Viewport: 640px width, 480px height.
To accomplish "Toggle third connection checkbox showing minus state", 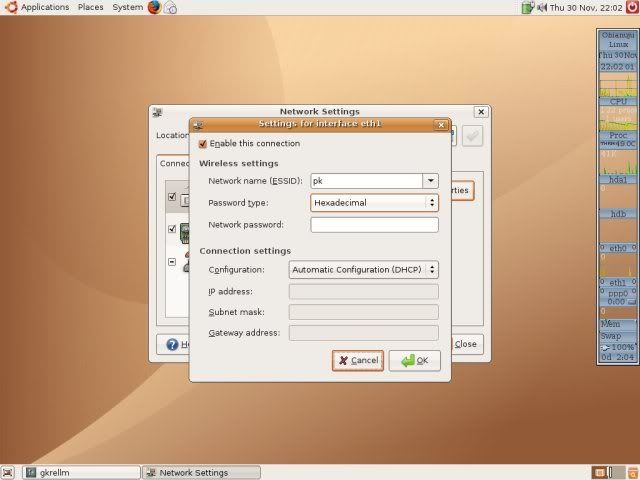I will pyautogui.click(x=172, y=262).
